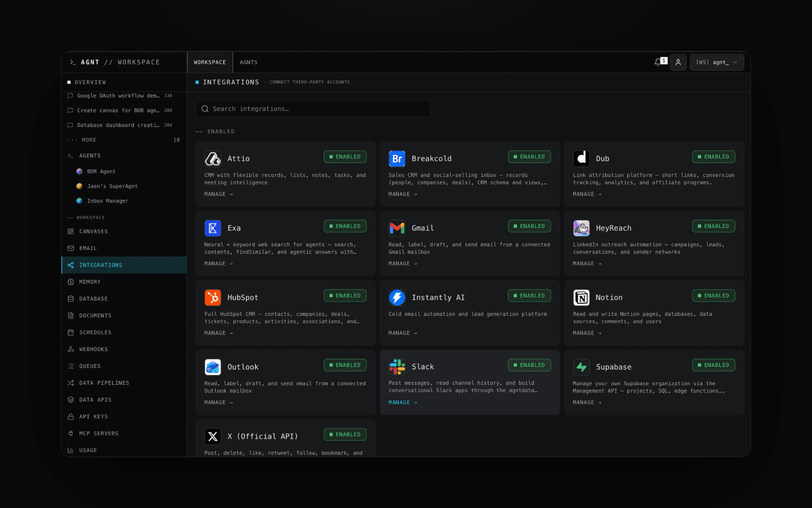This screenshot has height=508, width=812.
Task: Click the Attio logo icon
Action: (213, 158)
